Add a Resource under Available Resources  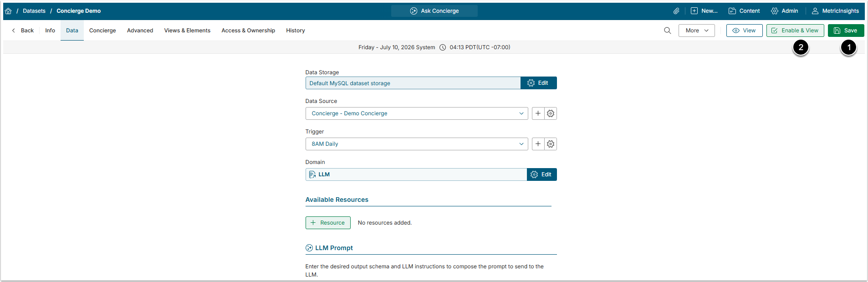click(328, 223)
